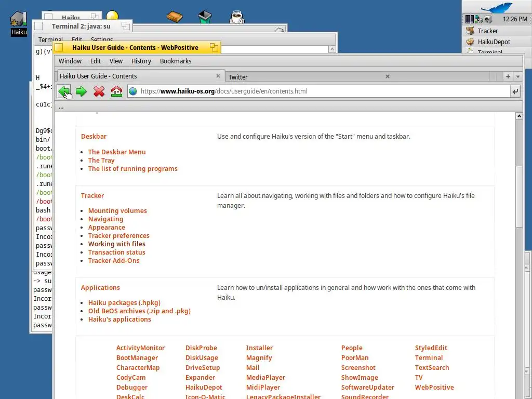Open the Transaction status link

pyautogui.click(x=117, y=252)
